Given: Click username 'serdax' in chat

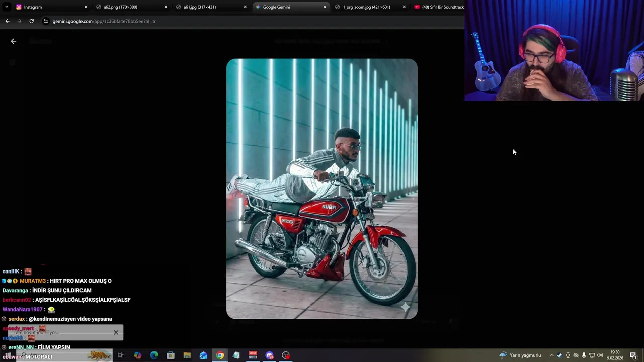Looking at the screenshot, I should click(x=17, y=319).
